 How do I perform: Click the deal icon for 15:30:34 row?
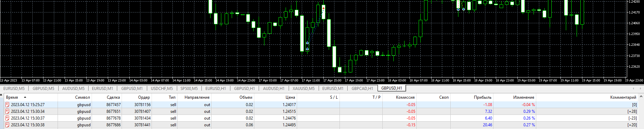tap(7, 111)
